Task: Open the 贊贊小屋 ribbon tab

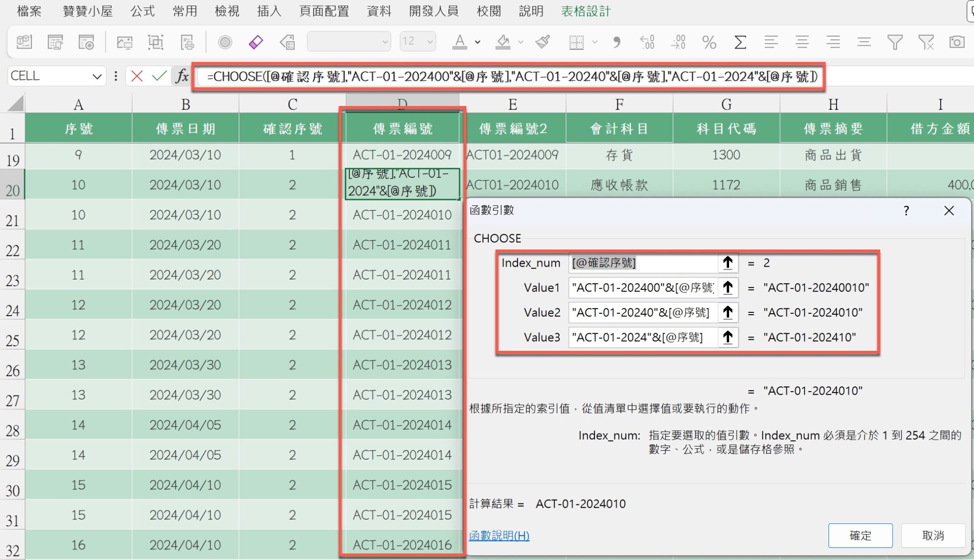Action: (88, 11)
